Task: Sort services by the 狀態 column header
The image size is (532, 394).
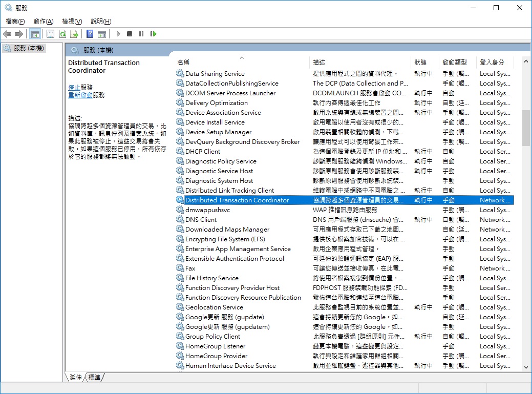Action: click(423, 61)
